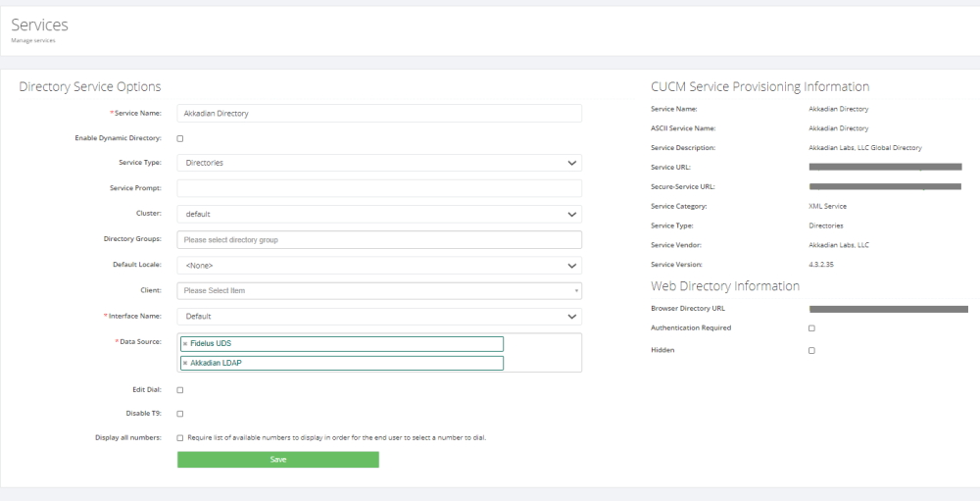The width and height of the screenshot is (980, 501).
Task: Expand the Cluster dropdown
Action: click(379, 214)
